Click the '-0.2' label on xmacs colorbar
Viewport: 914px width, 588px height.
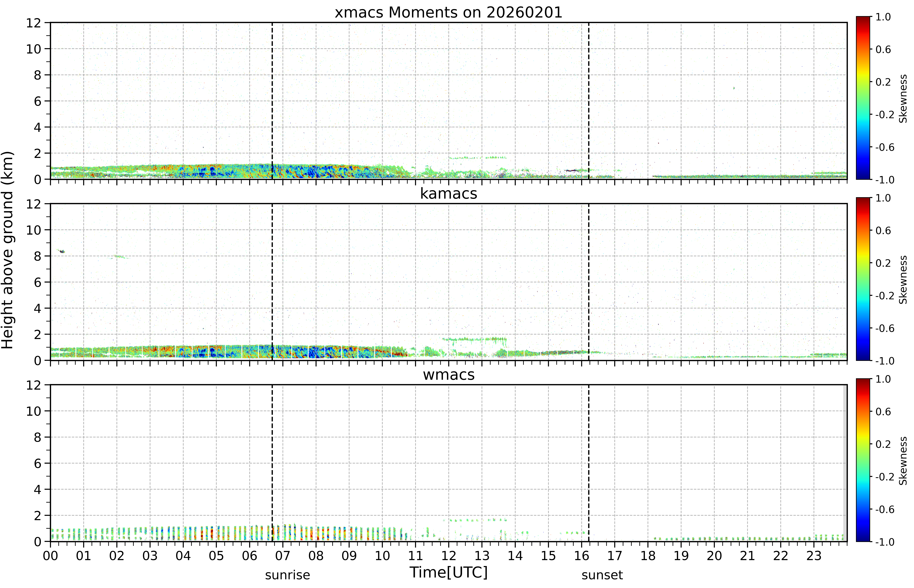pyautogui.click(x=885, y=115)
